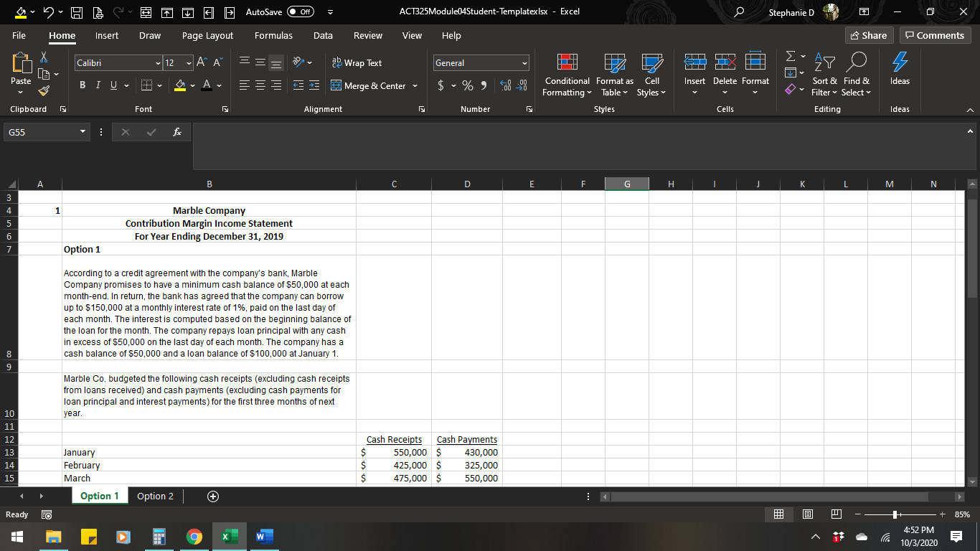Click the Decrease Decimal icon

coord(522,85)
